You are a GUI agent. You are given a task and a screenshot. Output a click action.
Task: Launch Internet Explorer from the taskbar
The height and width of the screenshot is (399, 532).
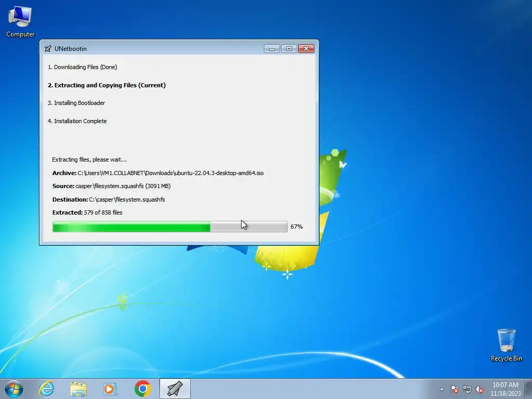click(x=46, y=389)
